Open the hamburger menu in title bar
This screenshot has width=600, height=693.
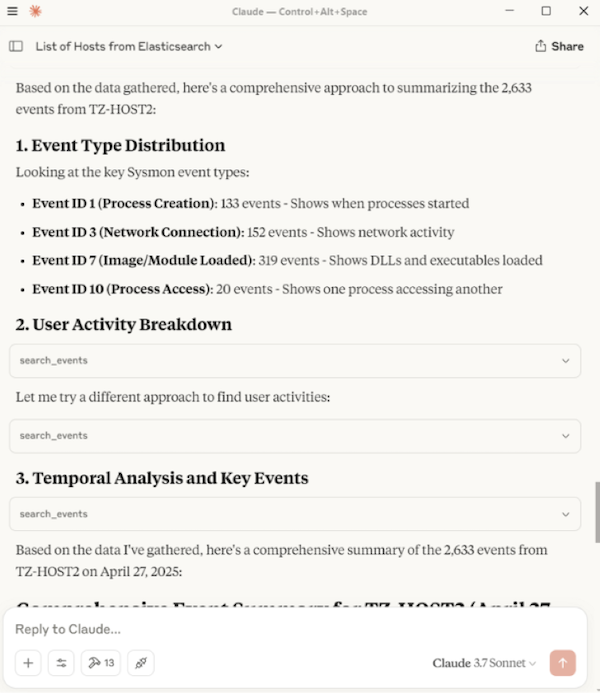[12, 11]
